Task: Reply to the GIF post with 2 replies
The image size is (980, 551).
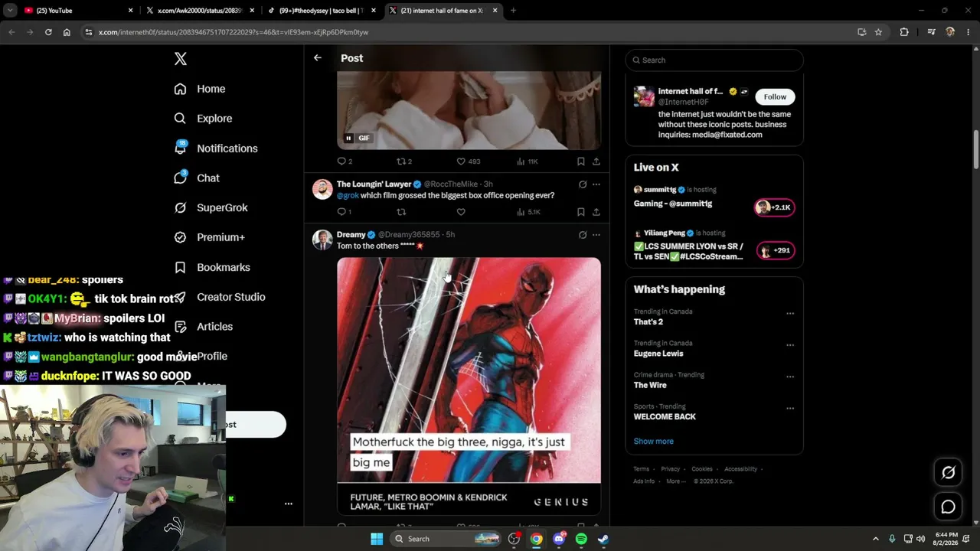Action: (x=345, y=161)
